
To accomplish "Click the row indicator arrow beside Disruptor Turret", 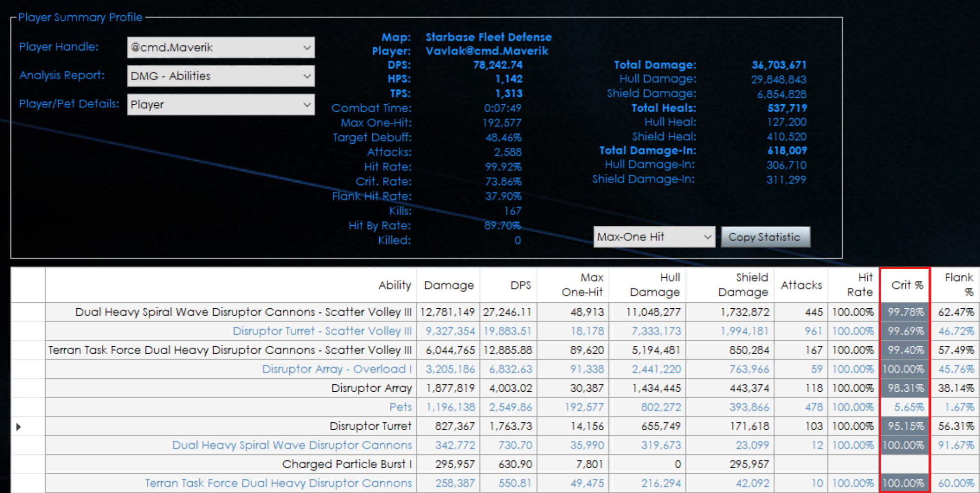I will pyautogui.click(x=19, y=426).
